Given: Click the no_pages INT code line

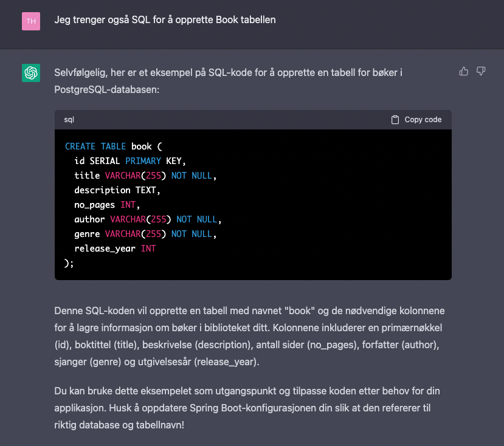Looking at the screenshot, I should pyautogui.click(x=107, y=205).
